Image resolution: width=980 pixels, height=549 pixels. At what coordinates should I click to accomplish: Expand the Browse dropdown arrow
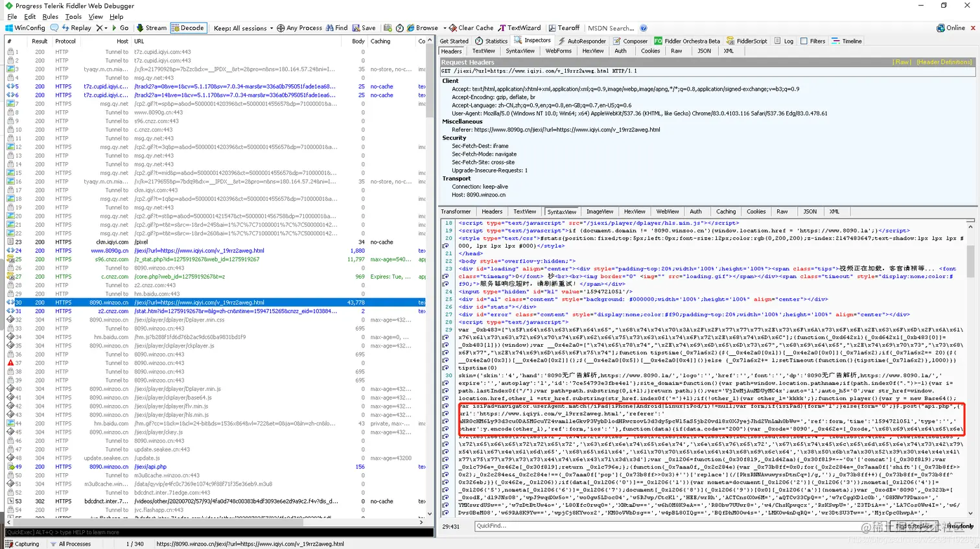(445, 28)
